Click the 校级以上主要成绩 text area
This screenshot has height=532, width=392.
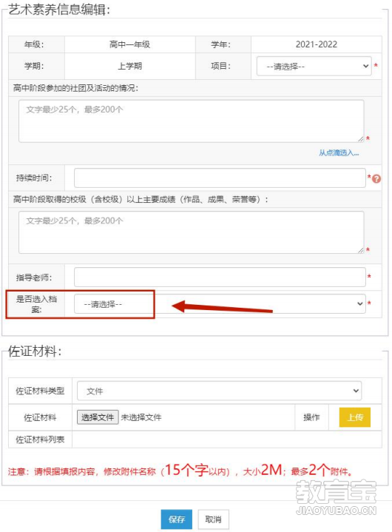coord(192,232)
